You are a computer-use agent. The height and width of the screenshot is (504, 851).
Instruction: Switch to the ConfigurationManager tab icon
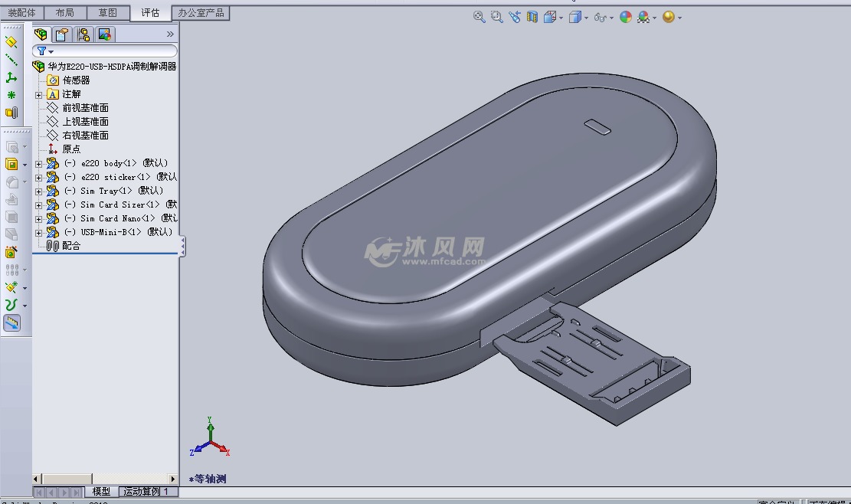pyautogui.click(x=83, y=34)
